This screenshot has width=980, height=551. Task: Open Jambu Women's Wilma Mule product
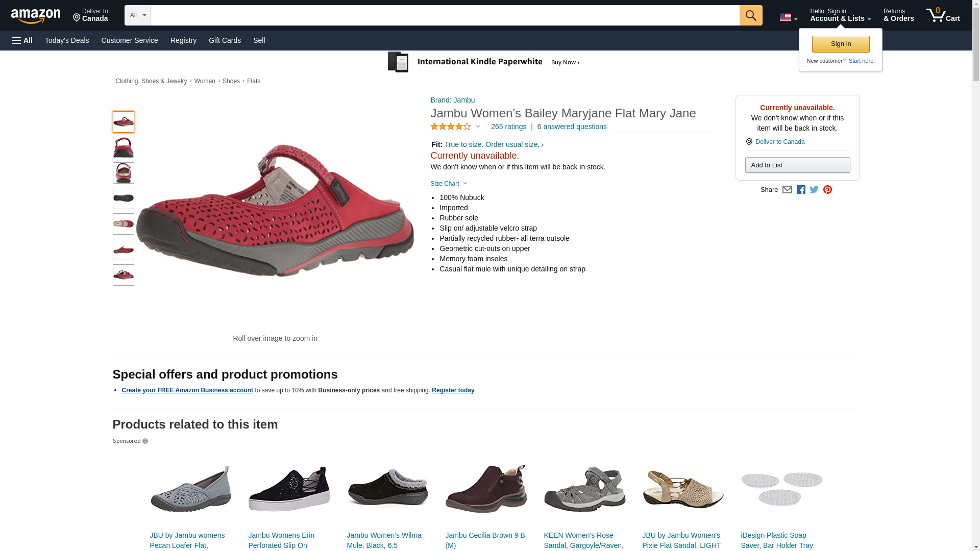point(384,540)
